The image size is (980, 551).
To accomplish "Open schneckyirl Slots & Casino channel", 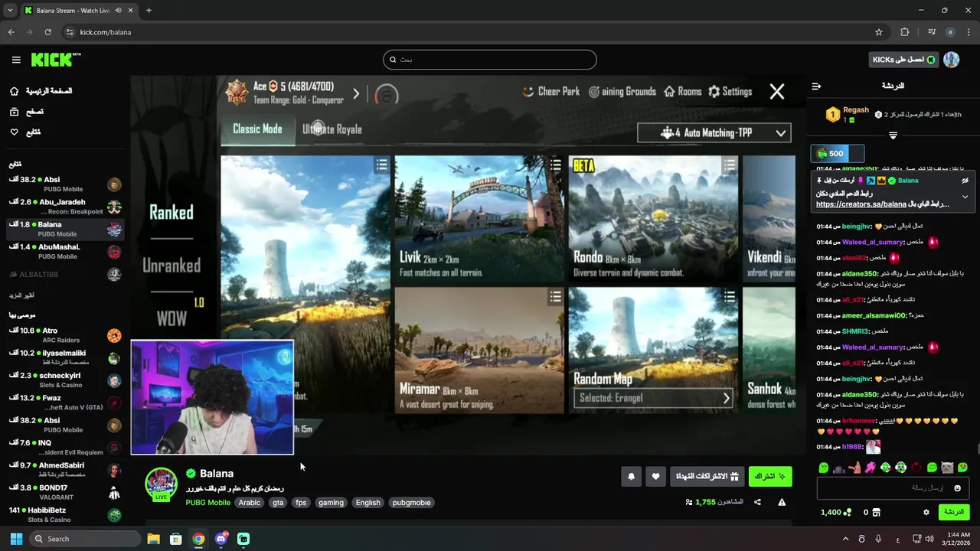I will point(65,380).
